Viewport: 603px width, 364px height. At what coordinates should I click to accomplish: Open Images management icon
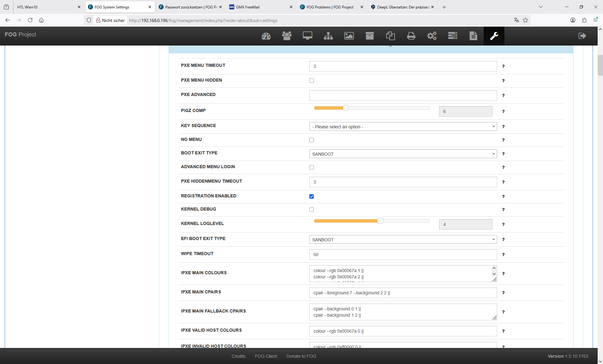point(349,36)
